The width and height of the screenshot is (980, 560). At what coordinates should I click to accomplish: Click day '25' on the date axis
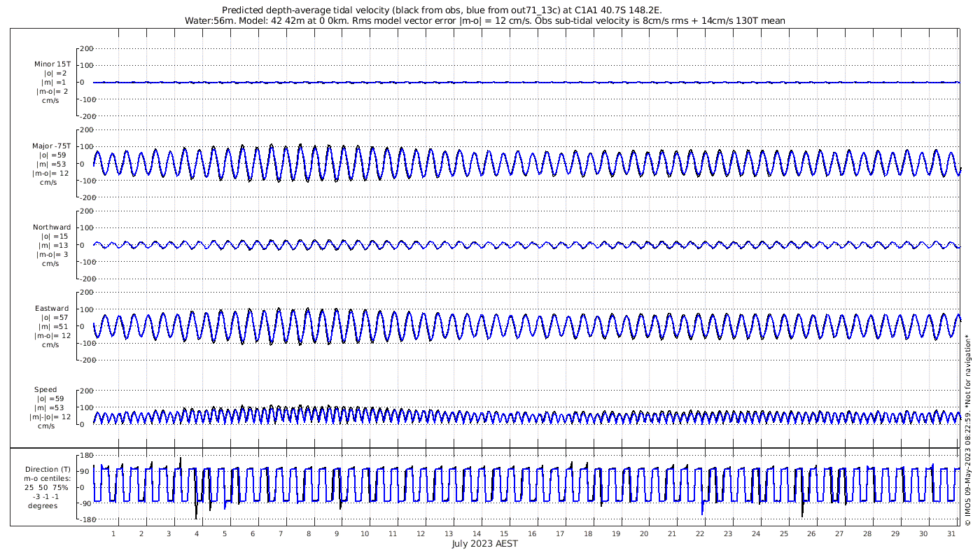(x=783, y=534)
